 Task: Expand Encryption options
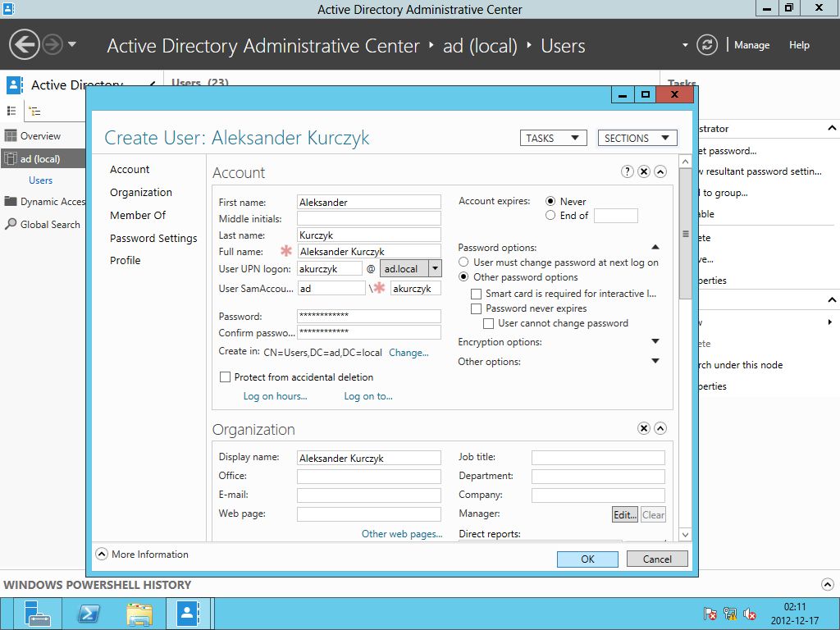[x=655, y=341]
